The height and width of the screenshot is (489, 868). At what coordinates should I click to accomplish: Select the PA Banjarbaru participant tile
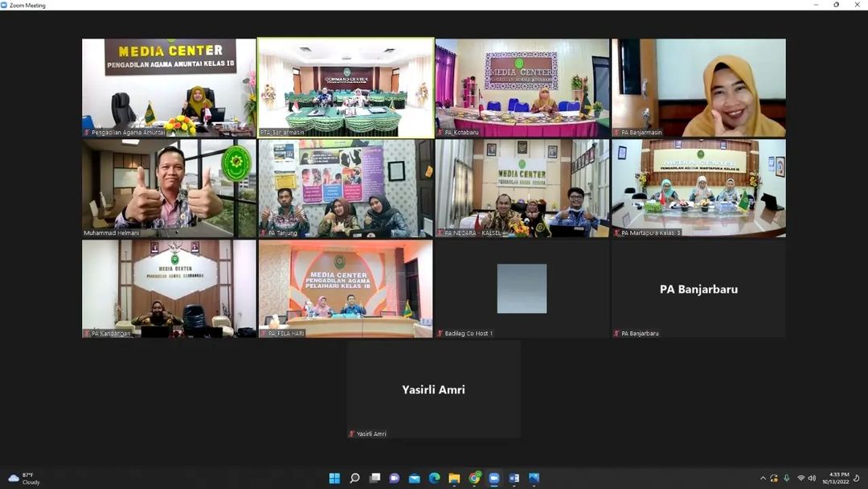(698, 289)
